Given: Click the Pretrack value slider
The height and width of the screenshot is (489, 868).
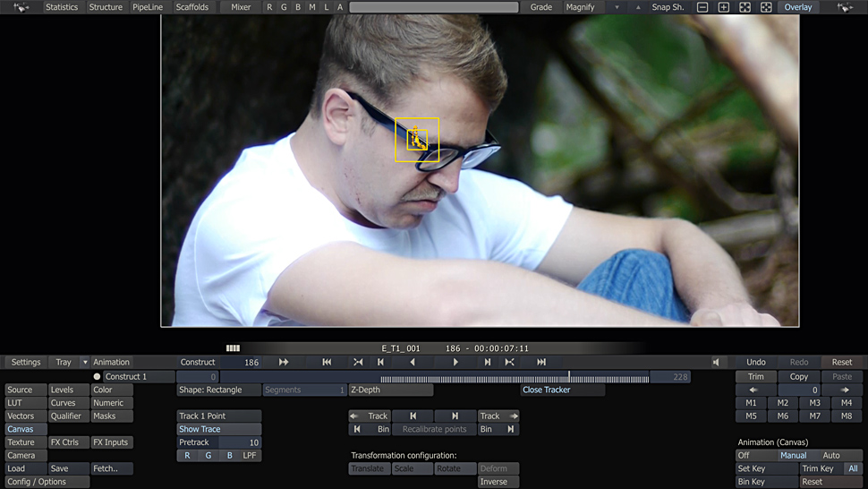Looking at the screenshot, I should tap(240, 442).
